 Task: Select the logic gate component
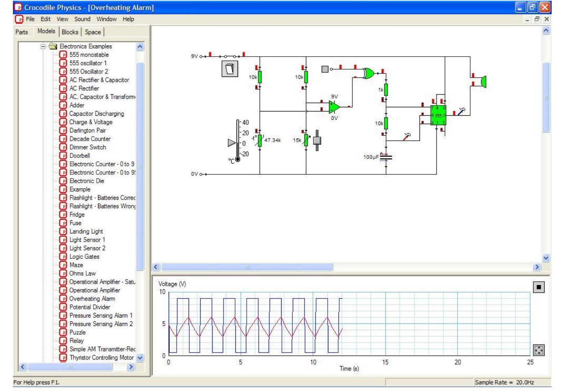pyautogui.click(x=369, y=73)
